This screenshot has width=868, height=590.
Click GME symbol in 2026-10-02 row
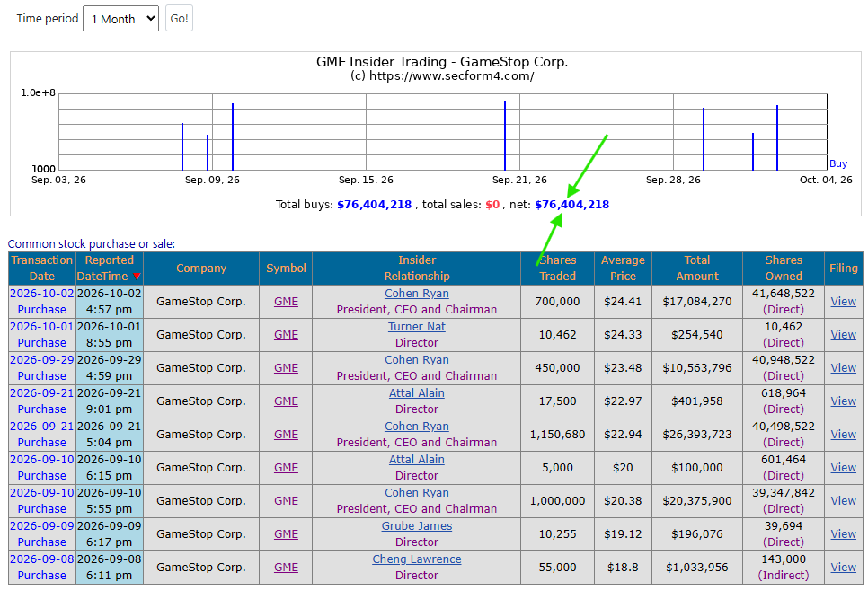(x=286, y=302)
